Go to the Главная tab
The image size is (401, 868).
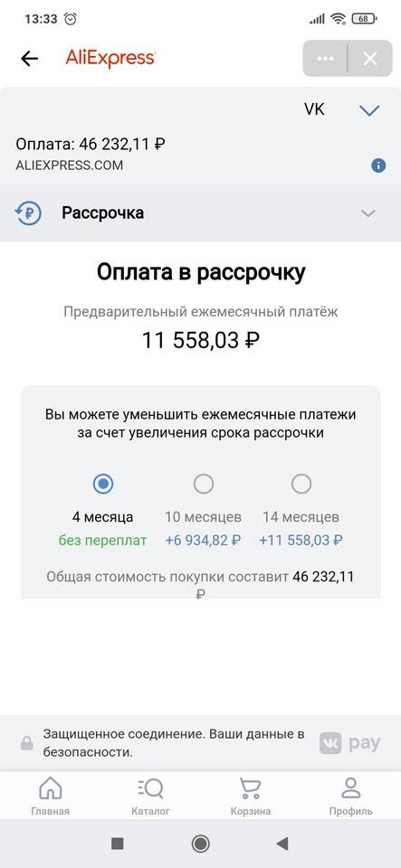pyautogui.click(x=51, y=796)
